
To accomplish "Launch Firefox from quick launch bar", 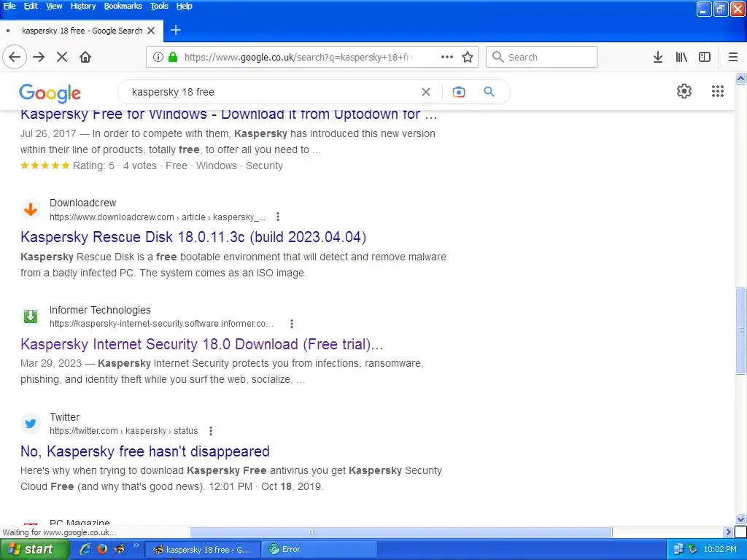I will (x=102, y=550).
